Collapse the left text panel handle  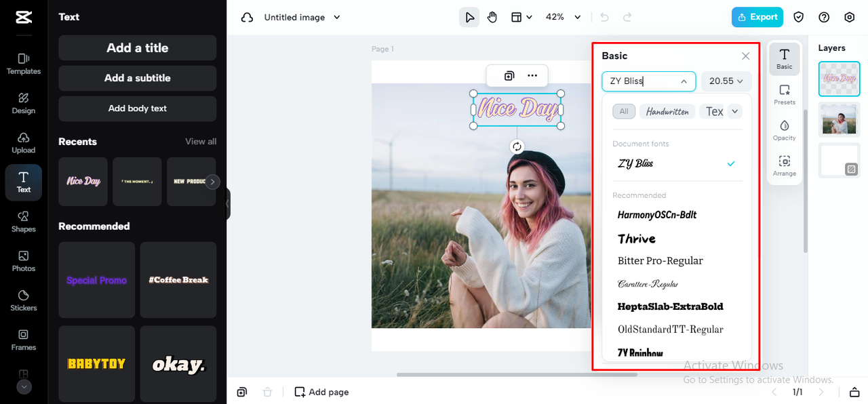click(229, 203)
